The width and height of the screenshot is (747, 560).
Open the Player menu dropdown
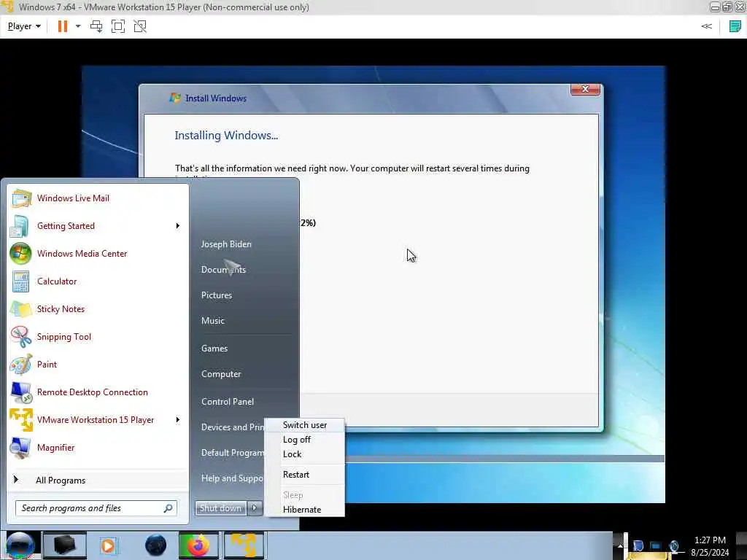(x=24, y=26)
